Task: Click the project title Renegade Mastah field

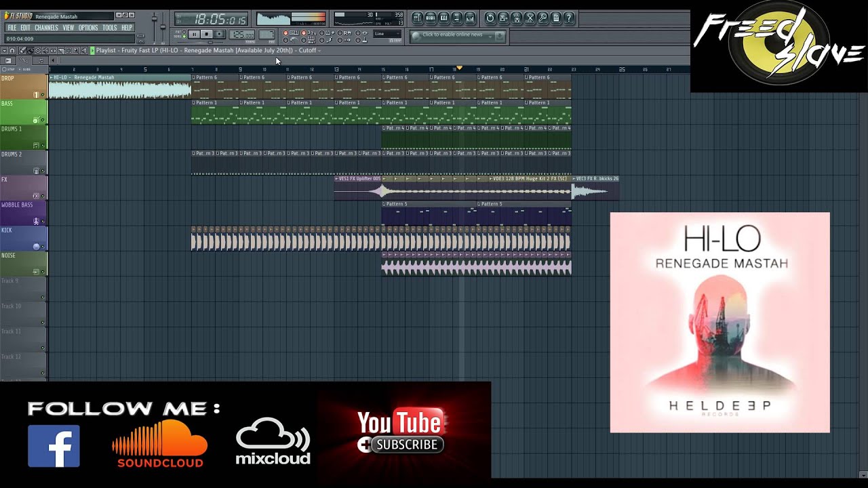Action: click(73, 16)
